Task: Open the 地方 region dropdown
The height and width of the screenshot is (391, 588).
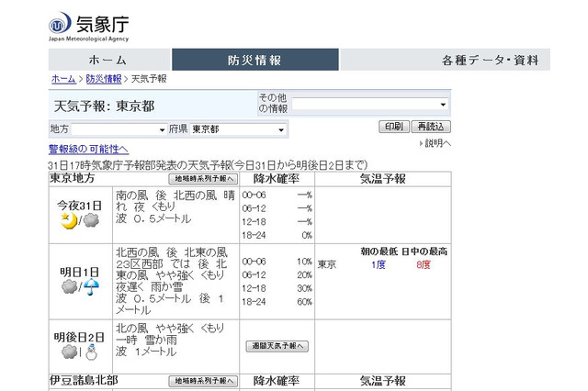Action: (119, 129)
